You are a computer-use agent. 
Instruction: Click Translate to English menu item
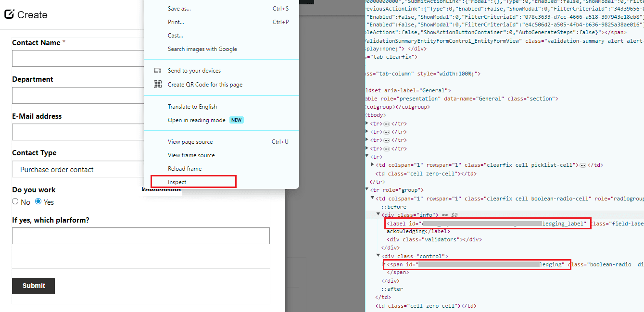[x=192, y=107]
